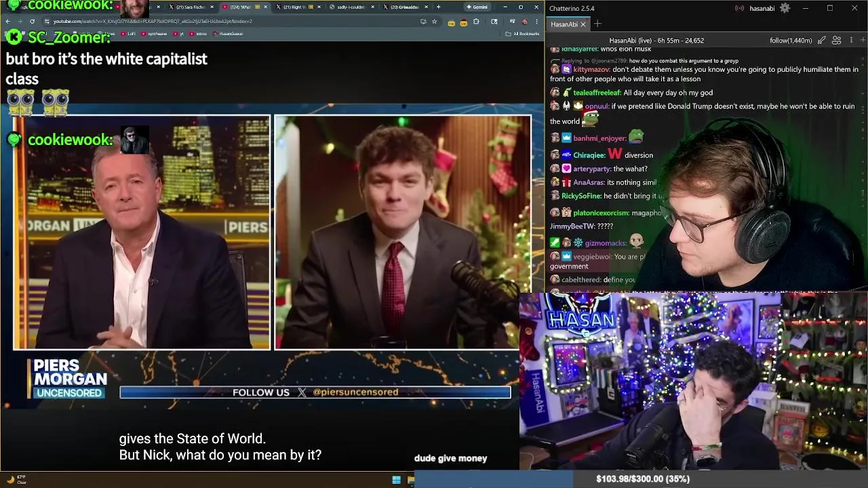Open a new browser tab
The width and height of the screenshot is (868, 488).
point(438,7)
